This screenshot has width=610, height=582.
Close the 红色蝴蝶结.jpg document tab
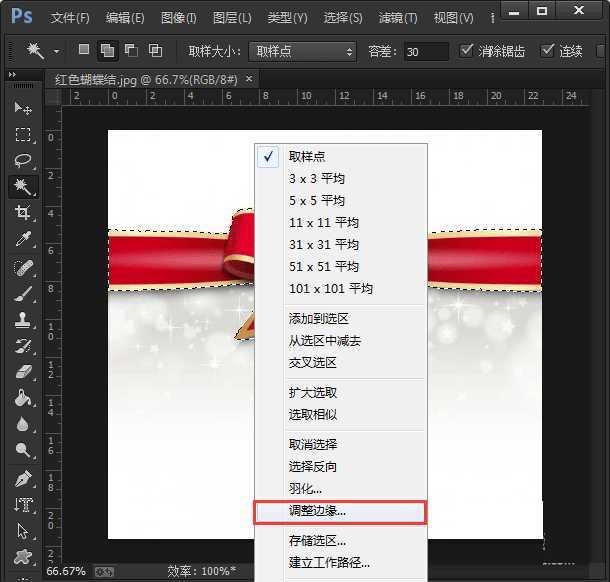[249, 78]
